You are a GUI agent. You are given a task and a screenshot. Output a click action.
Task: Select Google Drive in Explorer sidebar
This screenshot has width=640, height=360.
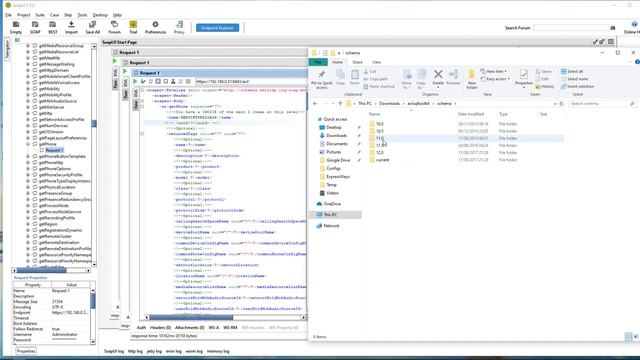tap(338, 160)
